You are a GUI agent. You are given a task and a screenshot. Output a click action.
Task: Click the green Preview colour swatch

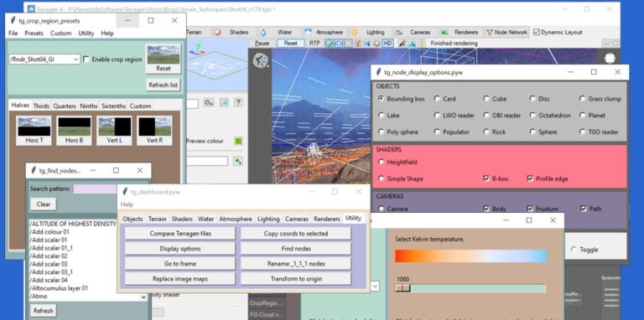pyautogui.click(x=238, y=141)
